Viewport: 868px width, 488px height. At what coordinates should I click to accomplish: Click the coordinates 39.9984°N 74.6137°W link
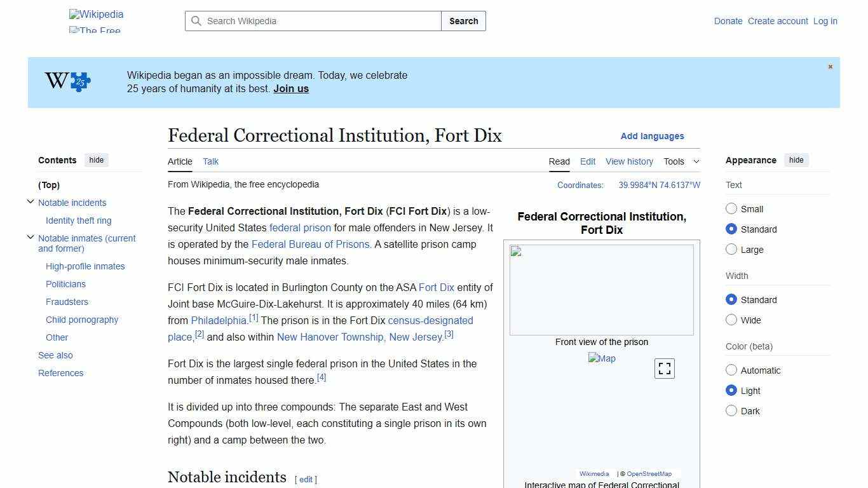[659, 185]
